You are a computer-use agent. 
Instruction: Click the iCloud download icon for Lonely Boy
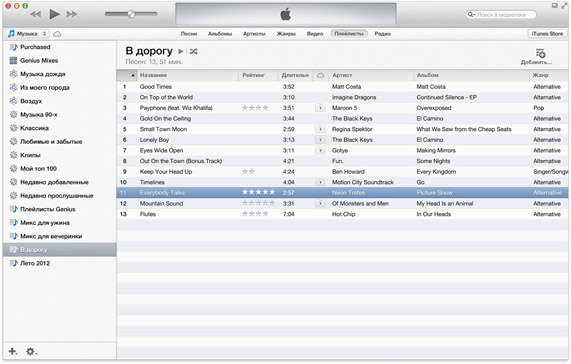coord(320,140)
